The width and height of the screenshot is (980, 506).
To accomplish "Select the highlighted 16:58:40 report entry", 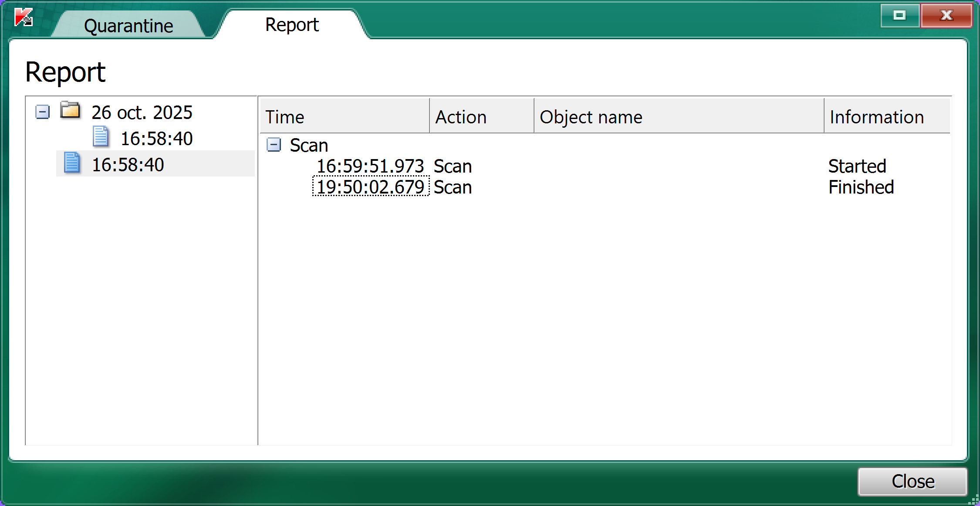I will tap(128, 165).
